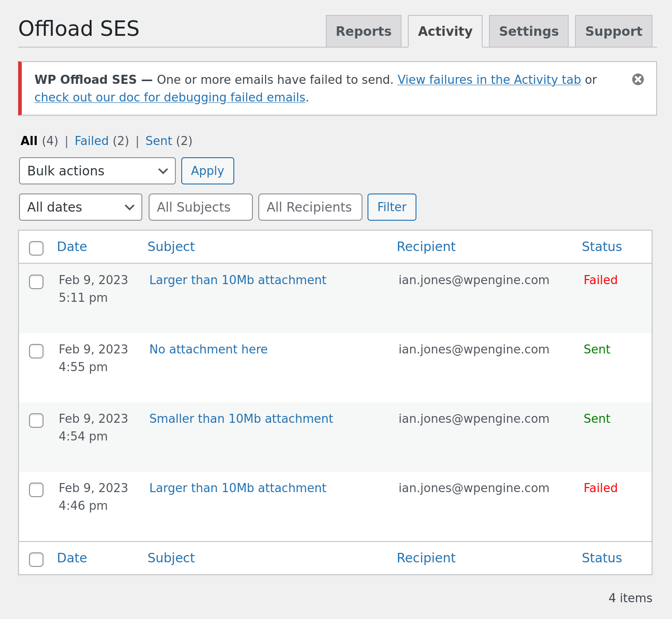This screenshot has height=619, width=672.
Task: Dismiss the failed emails notice
Action: click(638, 79)
